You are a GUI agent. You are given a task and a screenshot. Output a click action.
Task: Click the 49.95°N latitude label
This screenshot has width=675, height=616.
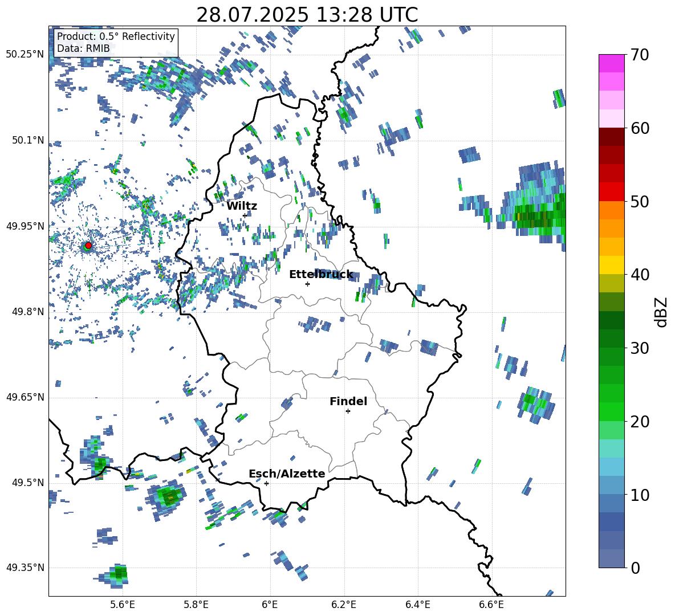(25, 226)
